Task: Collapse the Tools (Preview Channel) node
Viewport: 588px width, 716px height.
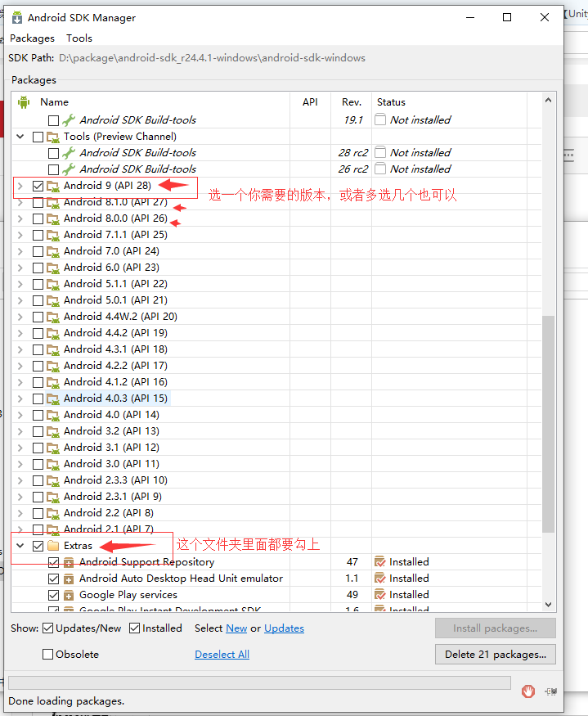Action: [20, 136]
